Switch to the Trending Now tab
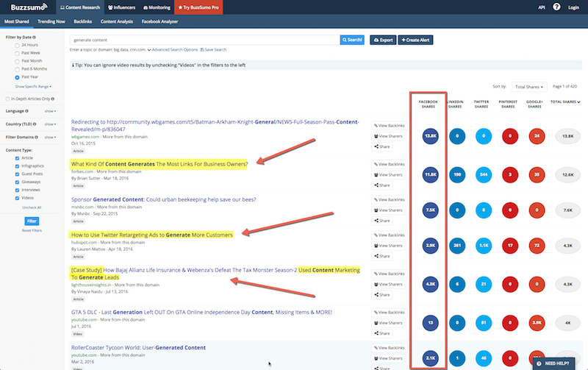The height and width of the screenshot is (370, 588). [51, 21]
